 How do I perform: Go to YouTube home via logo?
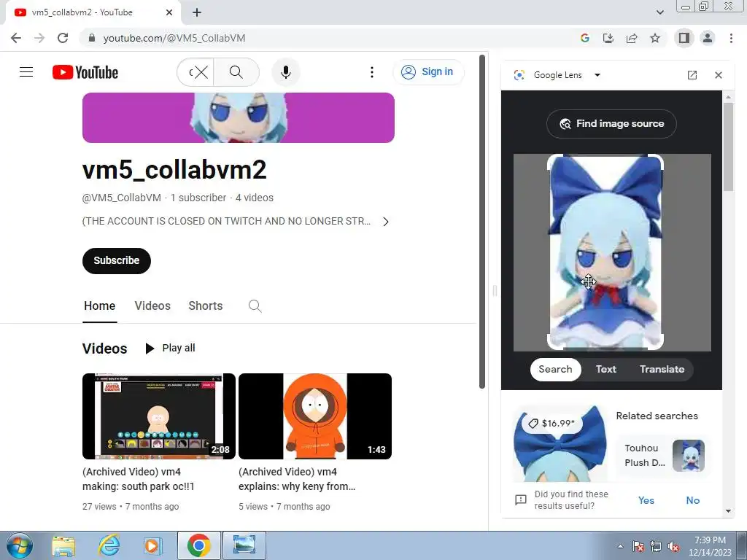click(x=85, y=72)
